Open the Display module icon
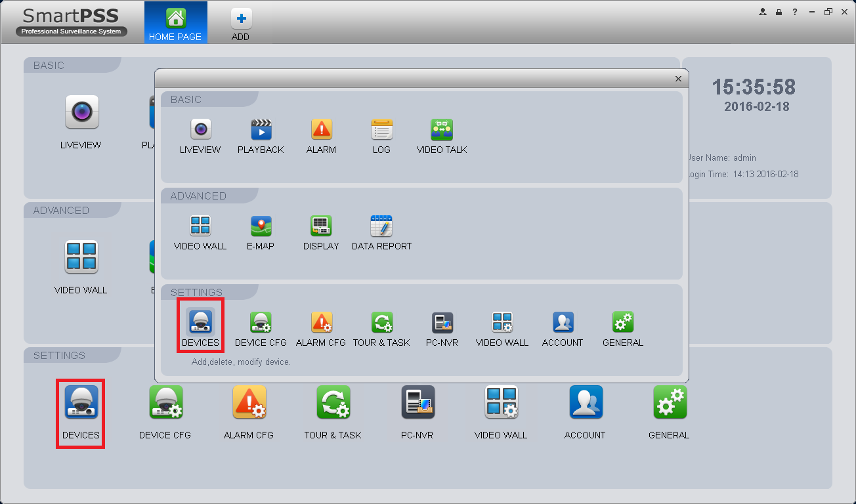This screenshot has width=856, height=504. [321, 226]
